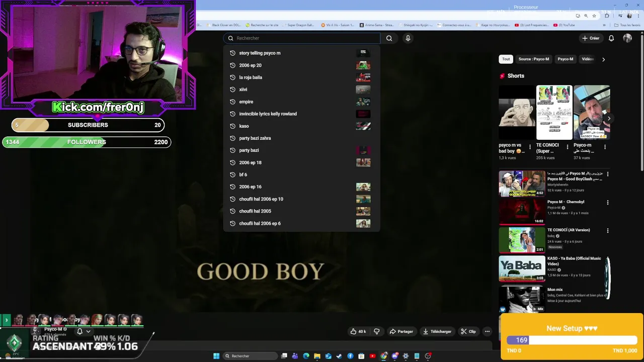Open Task View on the taskbar
The height and width of the screenshot is (362, 644).
click(284, 356)
